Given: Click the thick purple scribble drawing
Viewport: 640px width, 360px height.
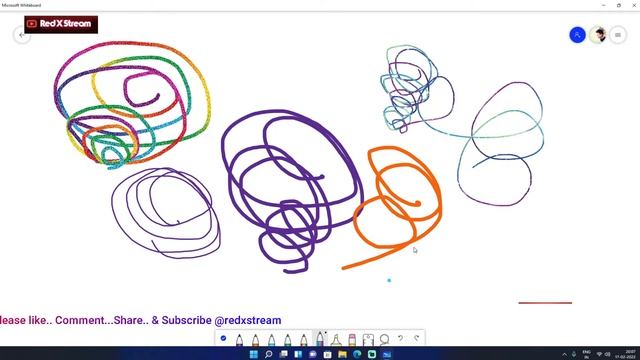Looking at the screenshot, I should pos(292,191).
